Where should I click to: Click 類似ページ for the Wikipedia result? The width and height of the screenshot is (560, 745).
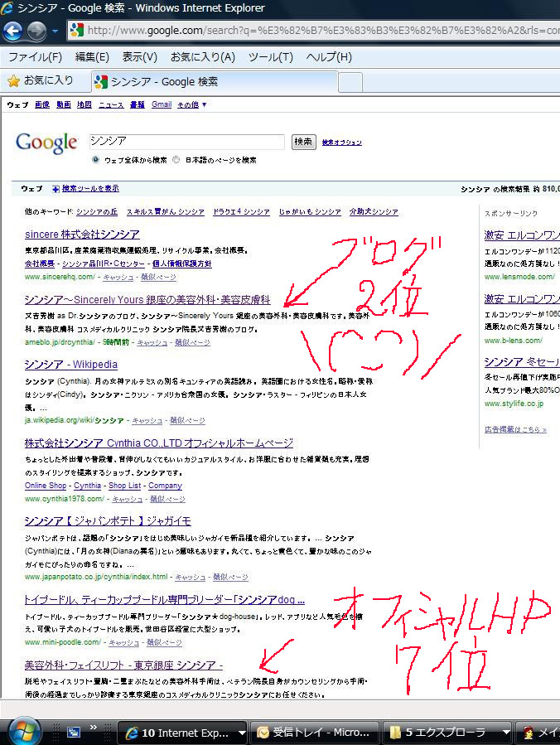[x=187, y=420]
